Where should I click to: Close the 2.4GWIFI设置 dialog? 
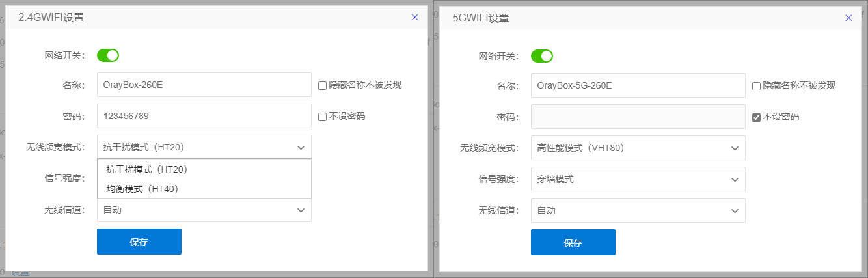click(414, 18)
